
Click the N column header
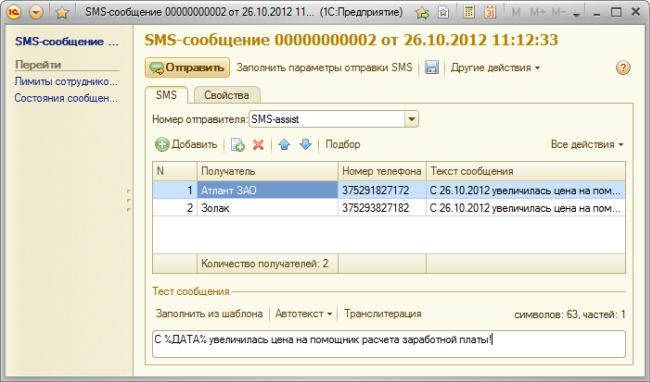click(175, 171)
